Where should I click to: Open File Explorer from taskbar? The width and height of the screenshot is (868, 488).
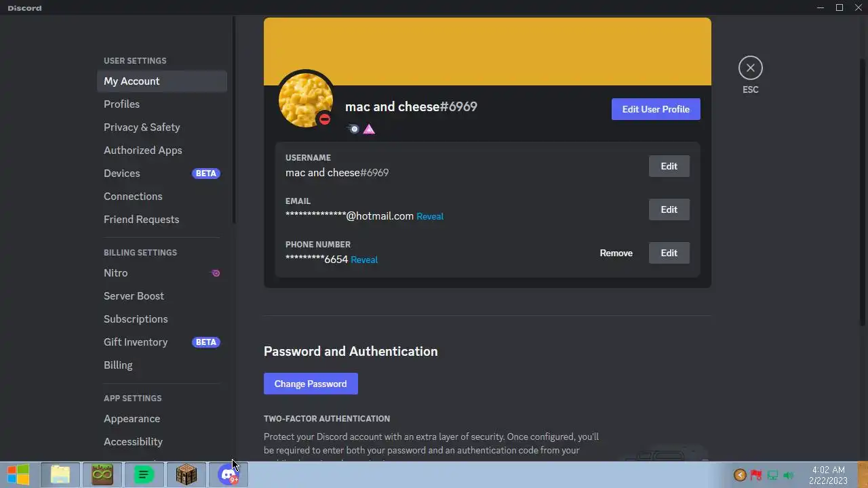60,475
